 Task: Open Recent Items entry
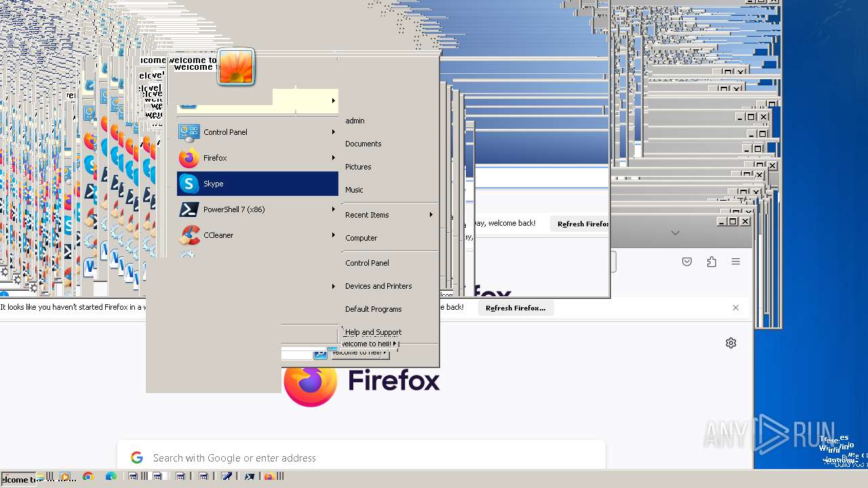tap(367, 215)
